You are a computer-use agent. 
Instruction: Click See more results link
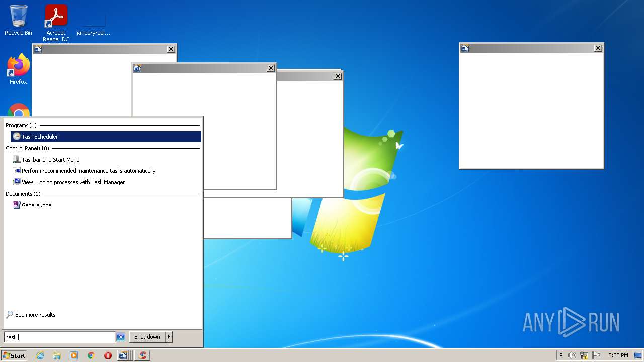click(x=35, y=315)
